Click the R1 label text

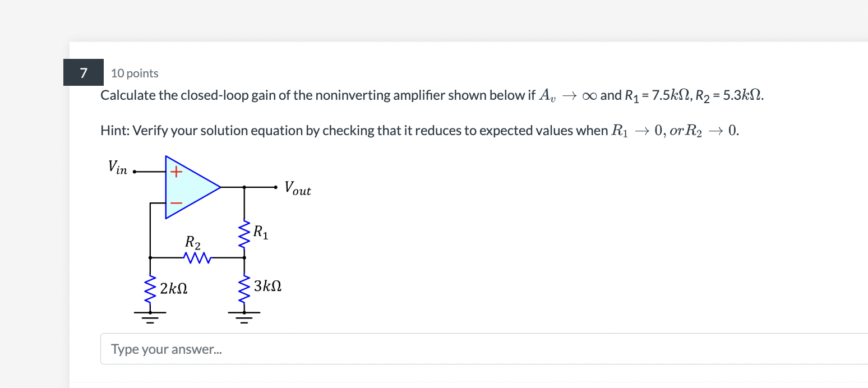tap(260, 230)
